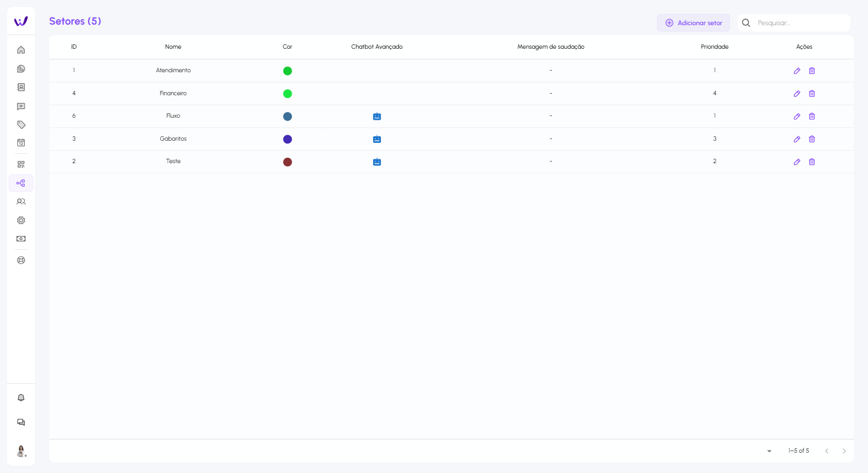This screenshot has width=868, height=473.
Task: Delete the Teste sector with trash icon
Action: [x=812, y=162]
